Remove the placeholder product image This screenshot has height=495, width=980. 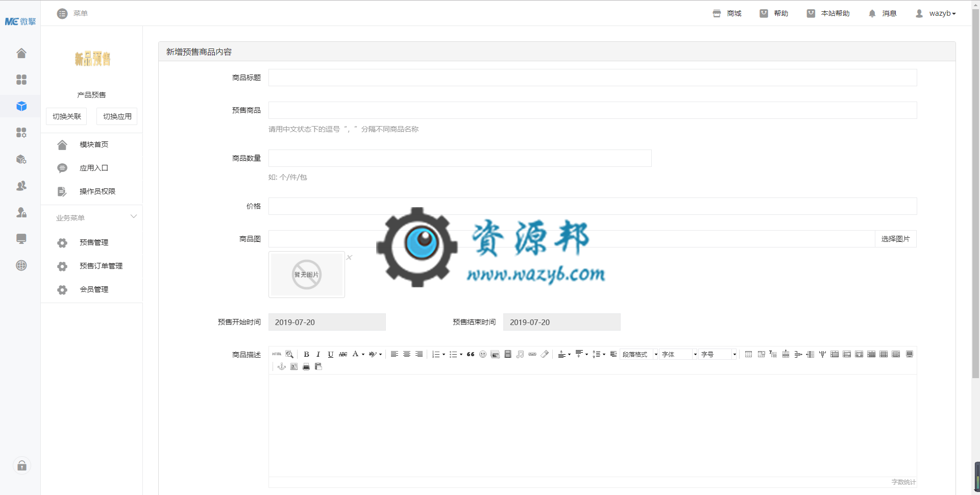[x=349, y=257]
